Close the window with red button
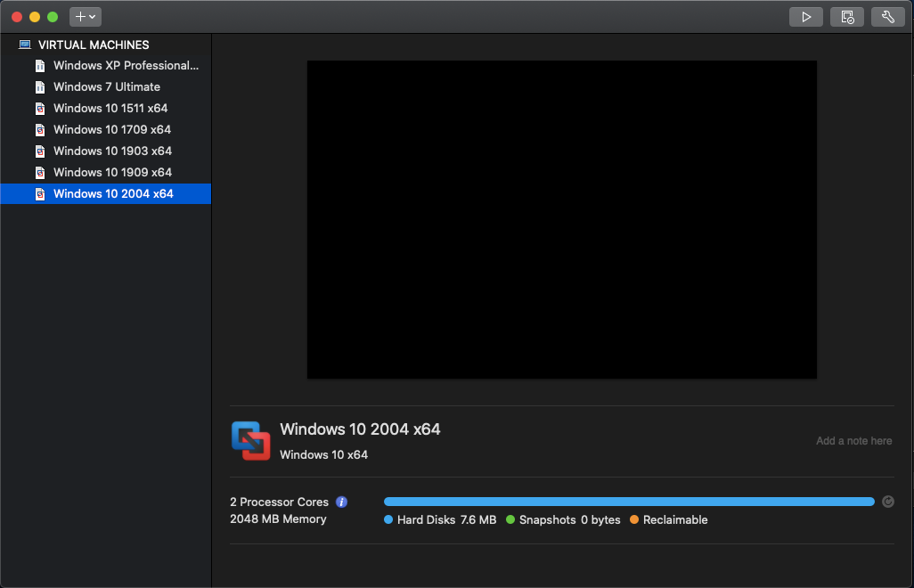 coord(17,17)
